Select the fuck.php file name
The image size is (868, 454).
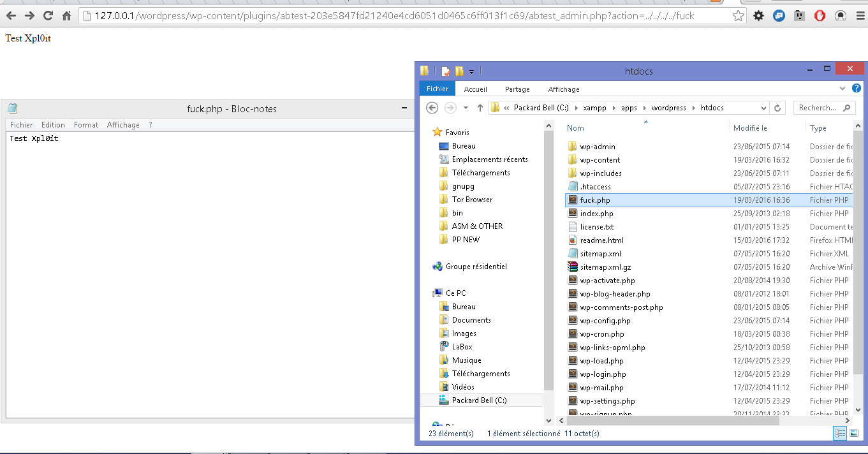(x=594, y=200)
